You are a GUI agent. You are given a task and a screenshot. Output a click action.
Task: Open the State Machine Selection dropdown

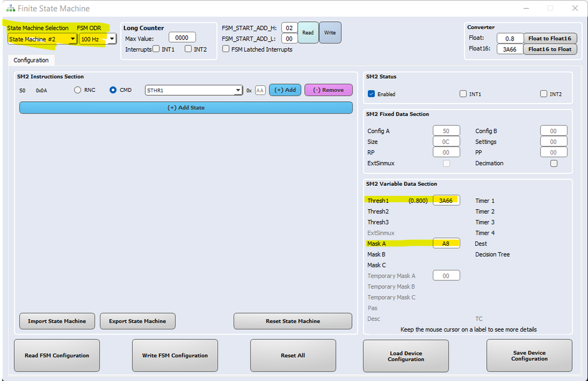click(x=42, y=39)
